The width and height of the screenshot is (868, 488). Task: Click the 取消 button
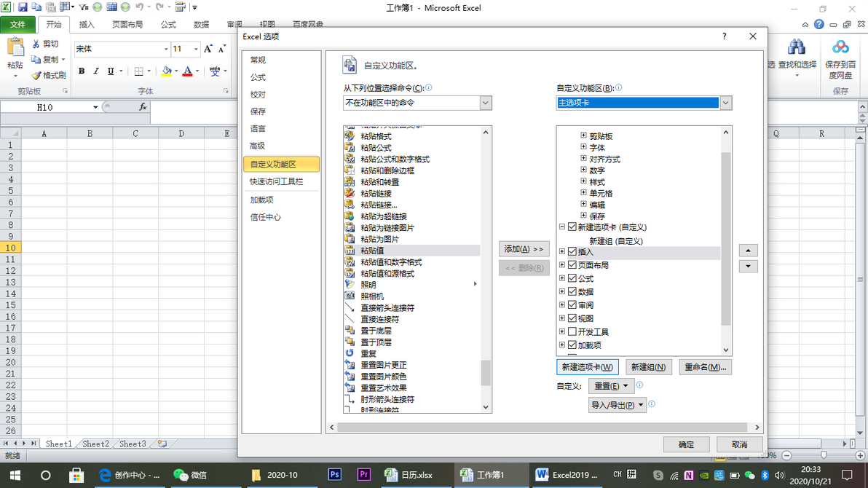740,444
